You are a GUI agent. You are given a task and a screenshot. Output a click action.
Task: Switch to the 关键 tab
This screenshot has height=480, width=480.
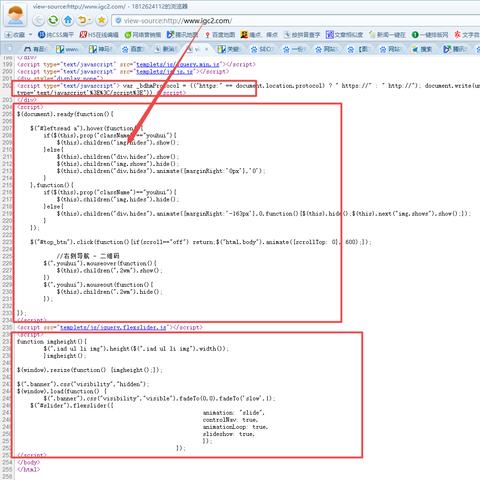point(229,49)
